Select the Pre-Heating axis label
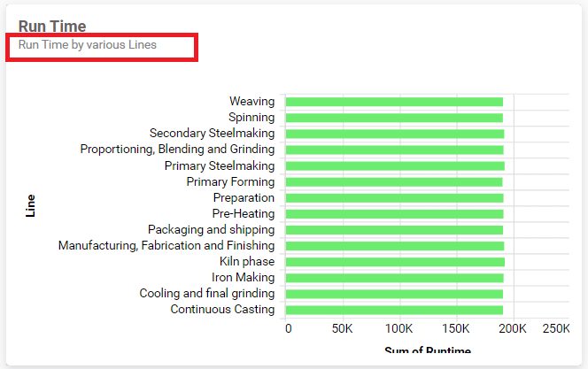The height and width of the screenshot is (369, 588). tap(244, 213)
